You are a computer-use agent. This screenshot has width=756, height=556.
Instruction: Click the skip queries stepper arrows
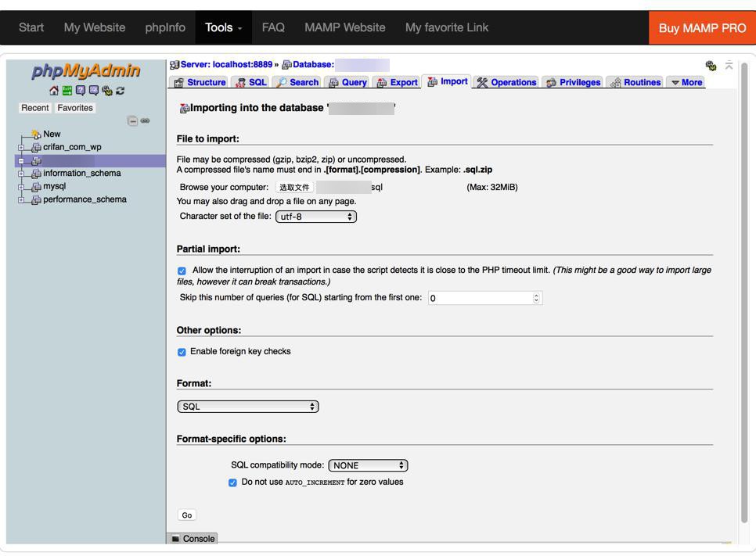[x=536, y=298]
